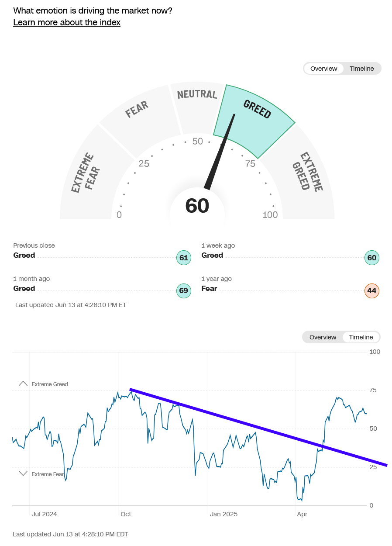Click the Extreme Greed up-arrow icon
Screen dimensions: 392x546
(x=23, y=384)
